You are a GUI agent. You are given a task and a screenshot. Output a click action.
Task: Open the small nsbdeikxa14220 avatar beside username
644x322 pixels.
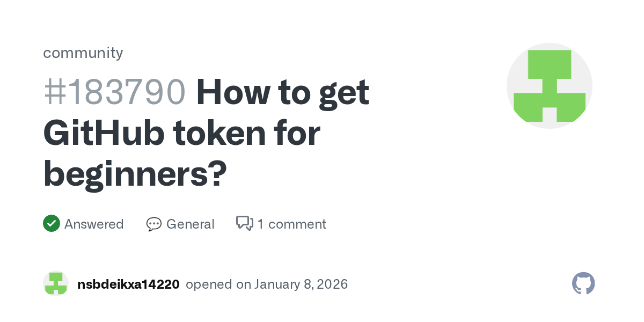coord(56,284)
